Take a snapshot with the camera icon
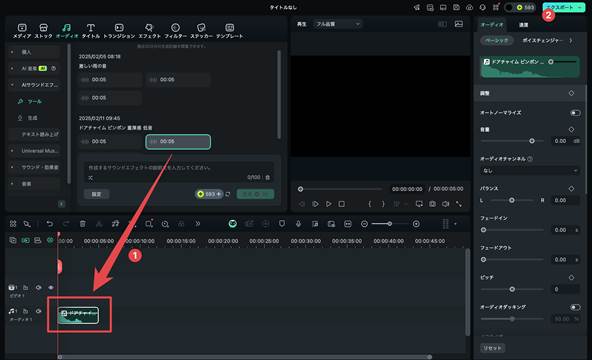This screenshot has width=592, height=360. [432, 204]
